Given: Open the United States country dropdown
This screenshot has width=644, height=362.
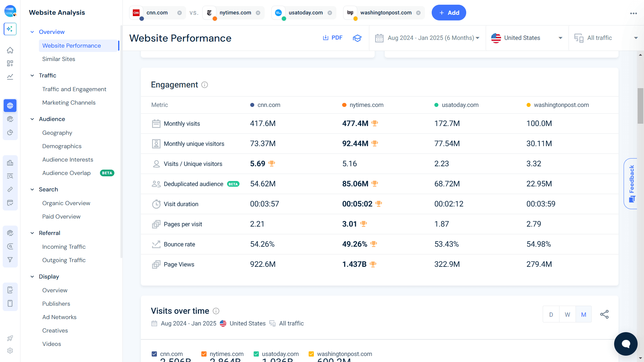Looking at the screenshot, I should (560, 38).
